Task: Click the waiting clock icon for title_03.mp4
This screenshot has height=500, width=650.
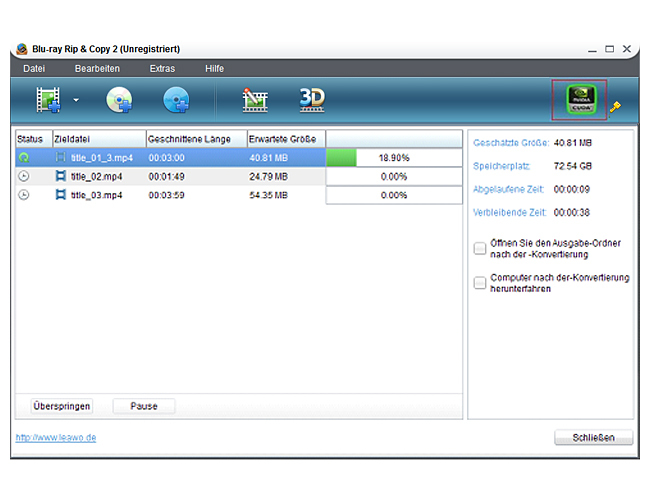Action: (x=24, y=195)
